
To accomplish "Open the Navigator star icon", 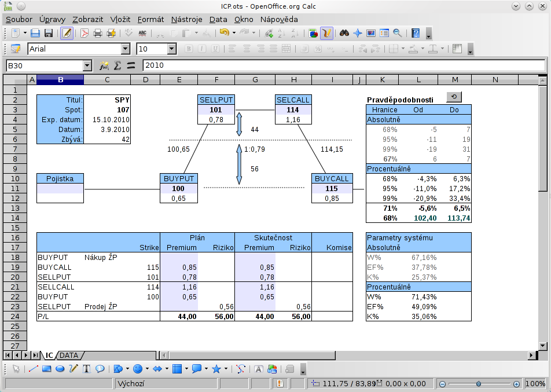I will (x=357, y=33).
